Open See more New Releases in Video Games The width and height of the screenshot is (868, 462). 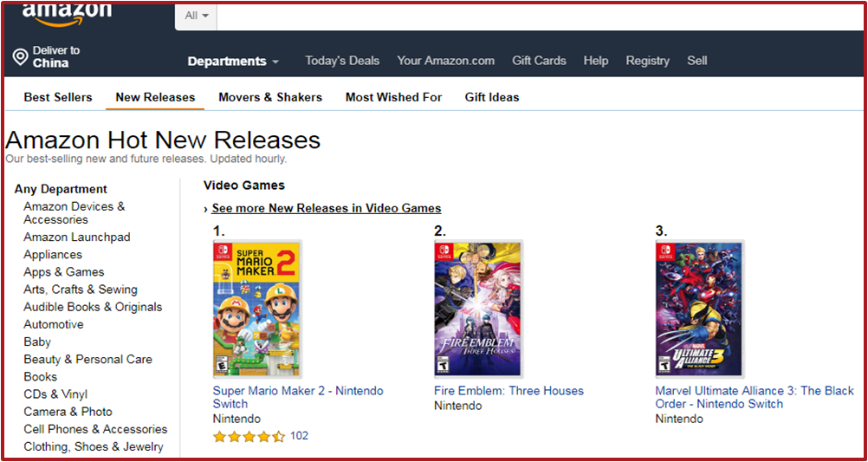[x=326, y=208]
